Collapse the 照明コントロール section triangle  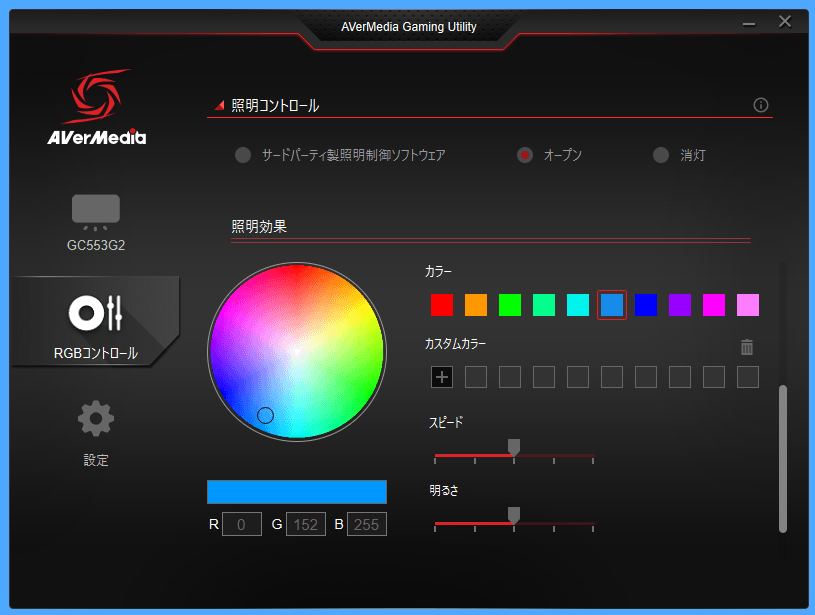(x=219, y=106)
